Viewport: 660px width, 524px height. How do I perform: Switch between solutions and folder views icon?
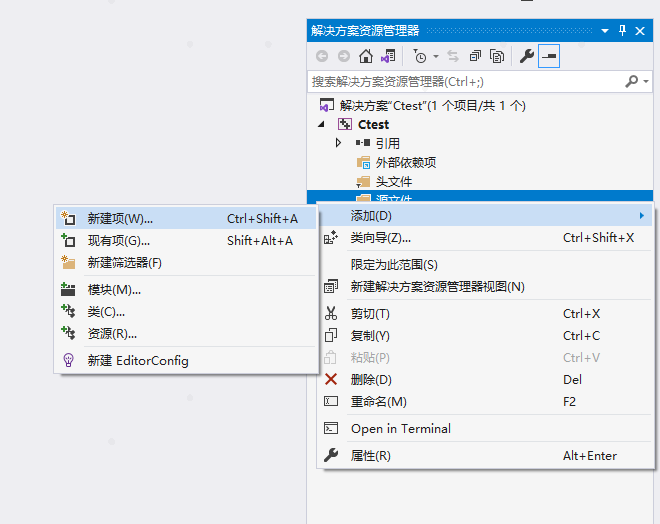point(388,56)
